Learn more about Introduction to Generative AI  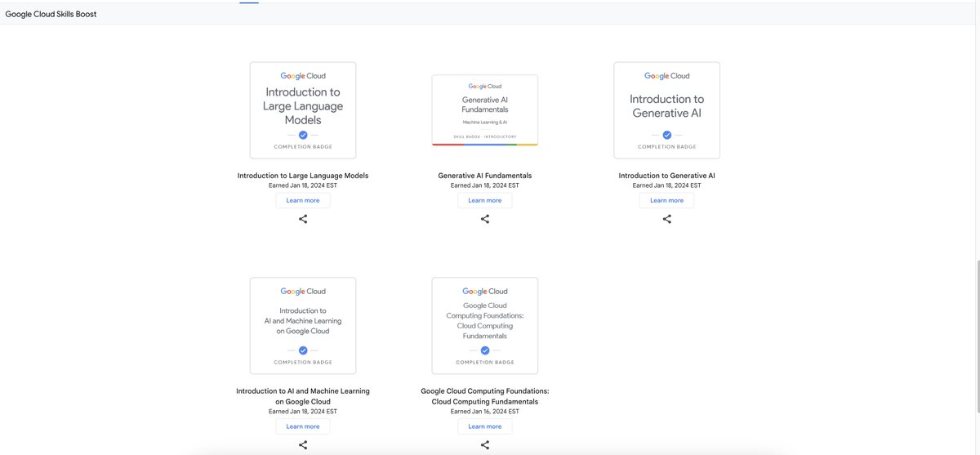pyautogui.click(x=667, y=200)
